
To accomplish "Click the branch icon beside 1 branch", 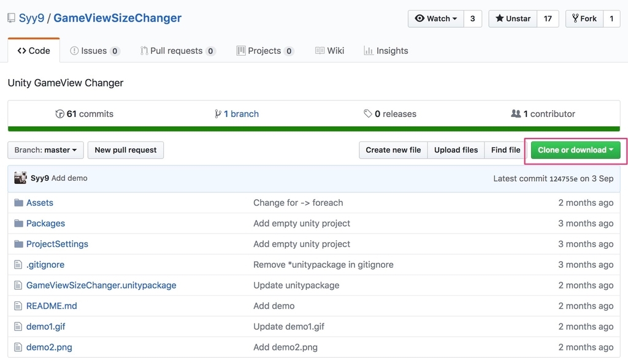I will pyautogui.click(x=218, y=114).
